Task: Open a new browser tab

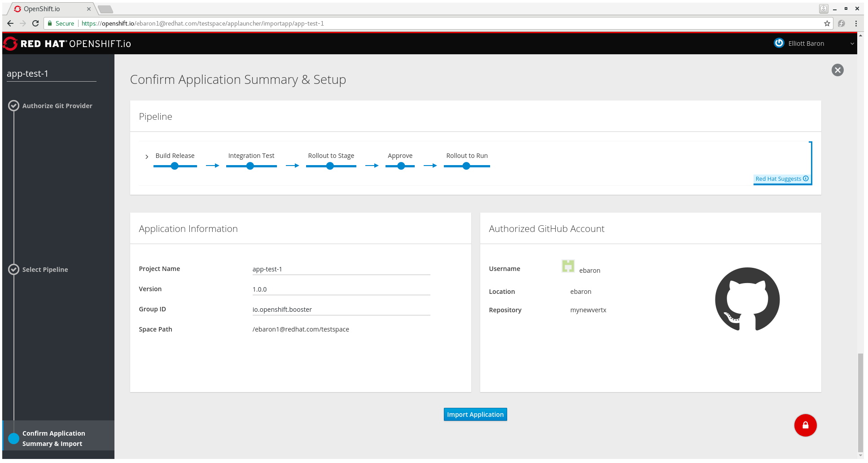Action: 105,9
